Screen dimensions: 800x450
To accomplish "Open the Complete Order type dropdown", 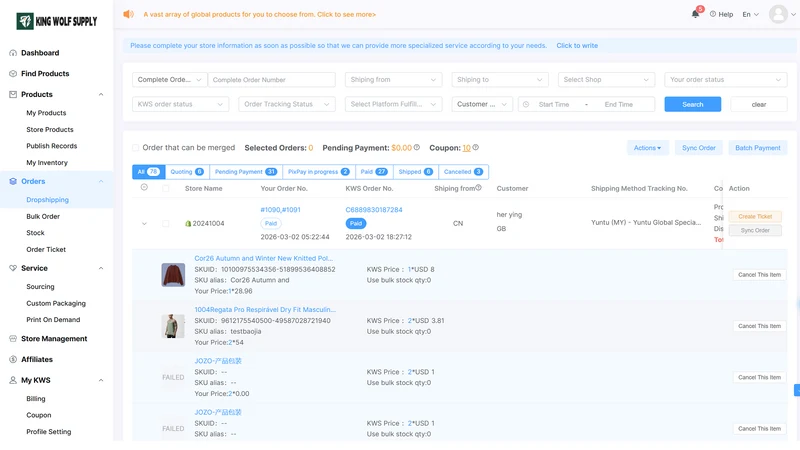I will [169, 80].
